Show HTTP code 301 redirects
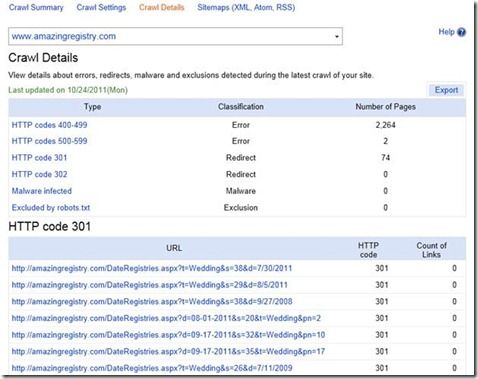478x379 pixels. [39, 158]
